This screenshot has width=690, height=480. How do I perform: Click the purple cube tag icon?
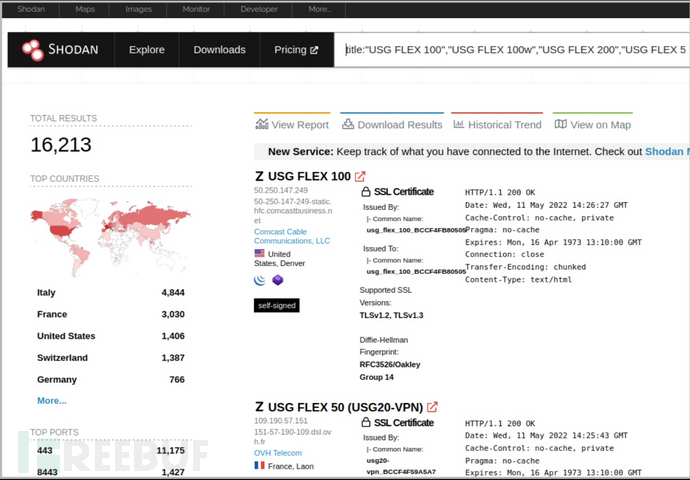click(x=278, y=280)
